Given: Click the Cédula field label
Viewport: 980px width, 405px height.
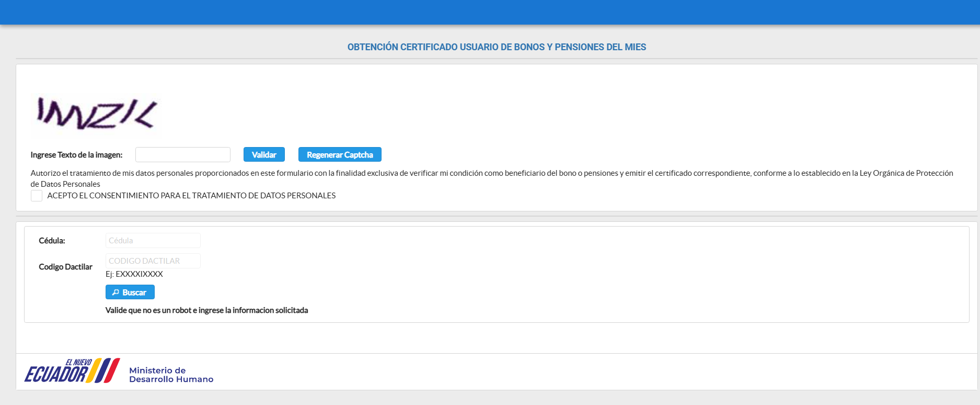Looking at the screenshot, I should pos(52,241).
